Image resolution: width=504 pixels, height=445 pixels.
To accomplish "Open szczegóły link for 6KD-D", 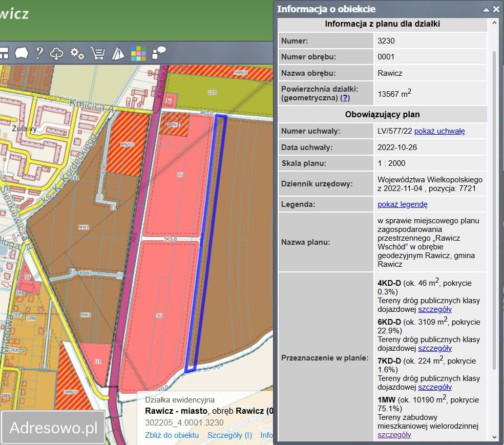I will (435, 348).
